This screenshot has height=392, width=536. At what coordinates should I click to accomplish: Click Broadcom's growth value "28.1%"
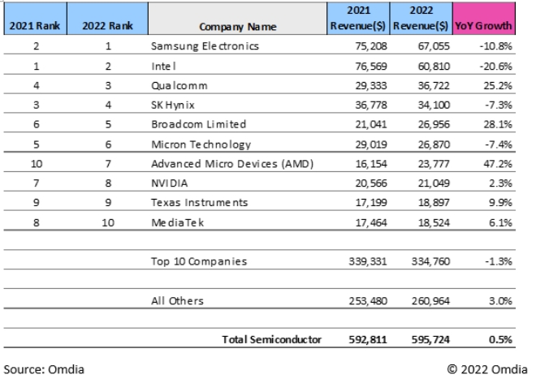498,124
